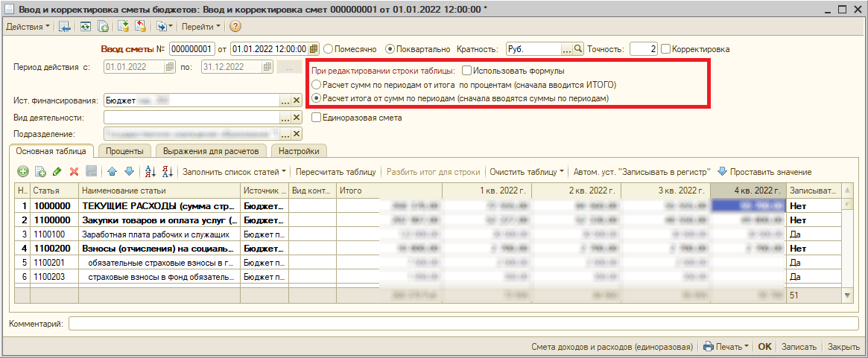The width and height of the screenshot is (868, 358).
Task: Click into the Комментарий text field
Action: coord(462,324)
